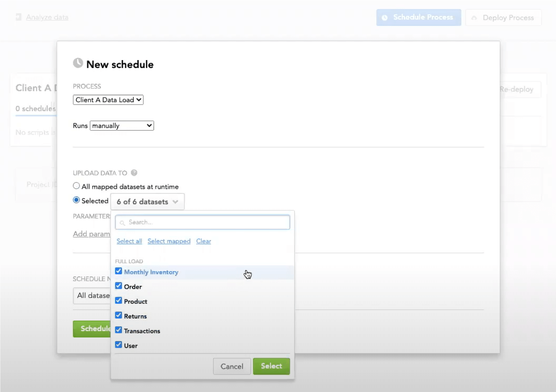
Task: Click the Monthly Inventory label text
Action: [x=151, y=272]
